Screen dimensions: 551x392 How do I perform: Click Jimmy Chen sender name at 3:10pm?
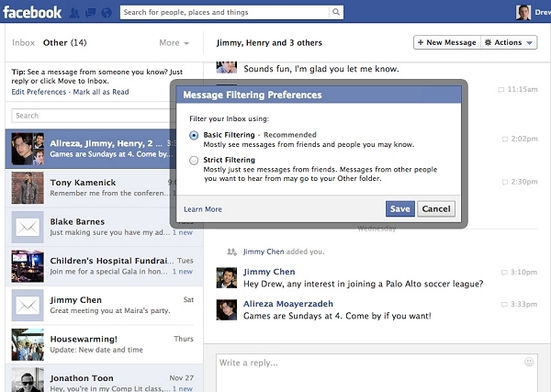[269, 272]
